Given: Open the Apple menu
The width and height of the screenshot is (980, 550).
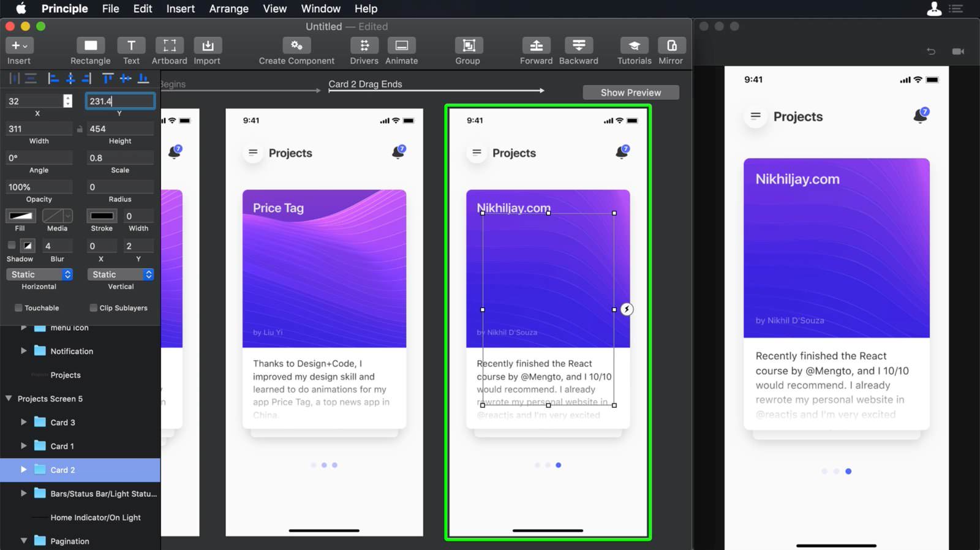Looking at the screenshot, I should pyautogui.click(x=21, y=9).
